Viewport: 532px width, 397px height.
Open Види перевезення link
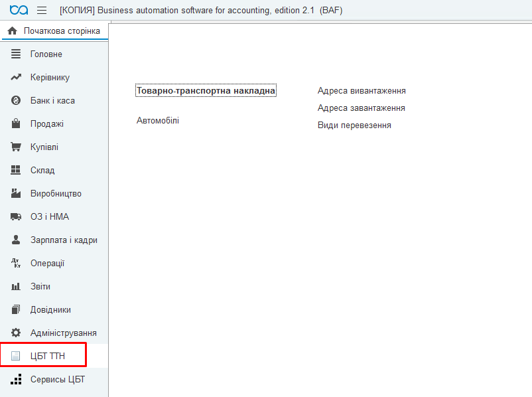coord(354,125)
